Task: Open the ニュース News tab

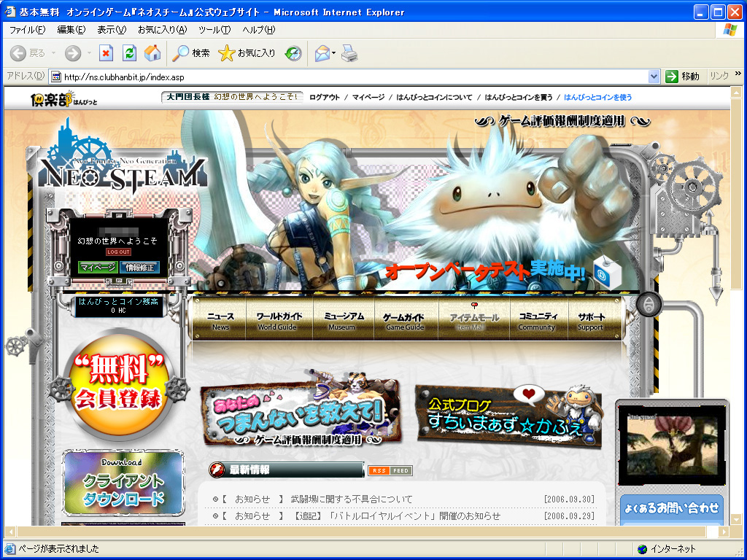Action: point(220,321)
